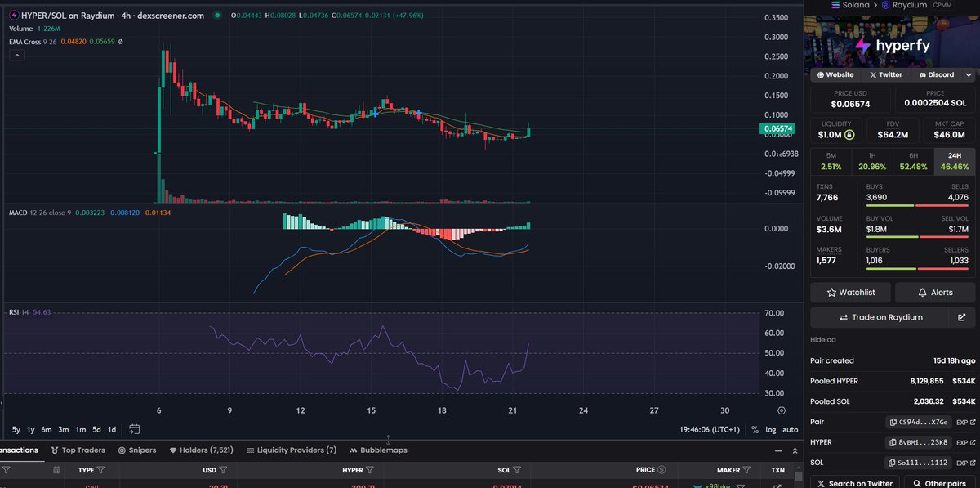Copy the HYPER token address 8vBMi...23K8
Image resolution: width=980 pixels, height=488 pixels.
(919, 442)
